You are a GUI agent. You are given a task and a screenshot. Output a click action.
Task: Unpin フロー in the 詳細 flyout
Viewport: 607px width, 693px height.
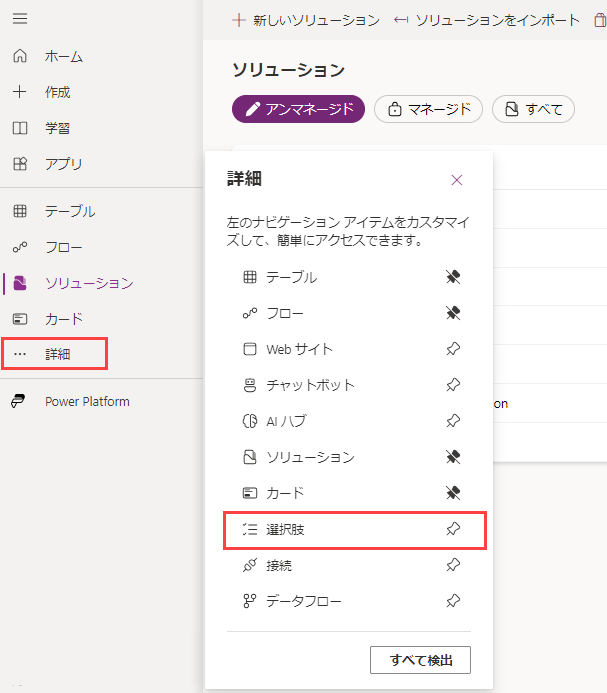453,313
